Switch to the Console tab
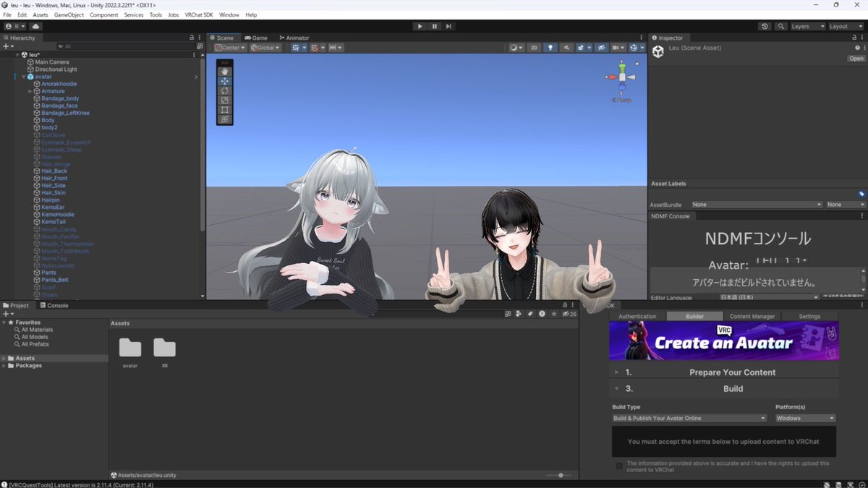Screen dimensions: 868x488 (54, 305)
